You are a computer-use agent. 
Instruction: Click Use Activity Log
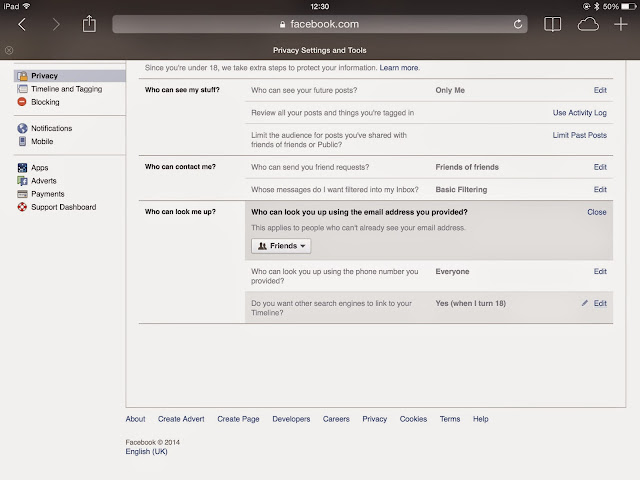(580, 113)
